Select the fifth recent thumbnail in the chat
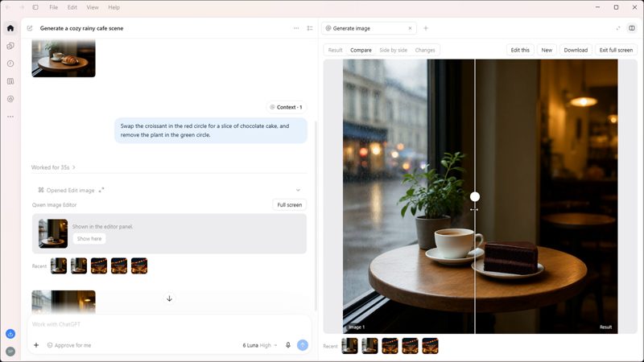Viewport: 644px width, 362px height. pyautogui.click(x=139, y=266)
